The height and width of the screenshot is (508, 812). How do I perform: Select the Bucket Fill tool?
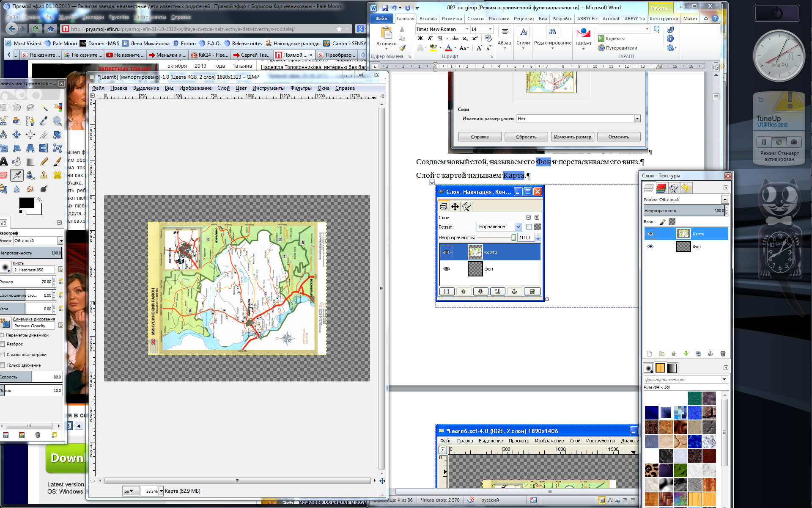point(16,162)
